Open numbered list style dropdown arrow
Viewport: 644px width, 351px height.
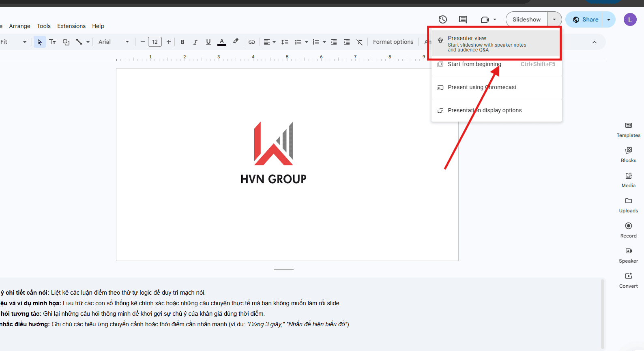tap(324, 42)
